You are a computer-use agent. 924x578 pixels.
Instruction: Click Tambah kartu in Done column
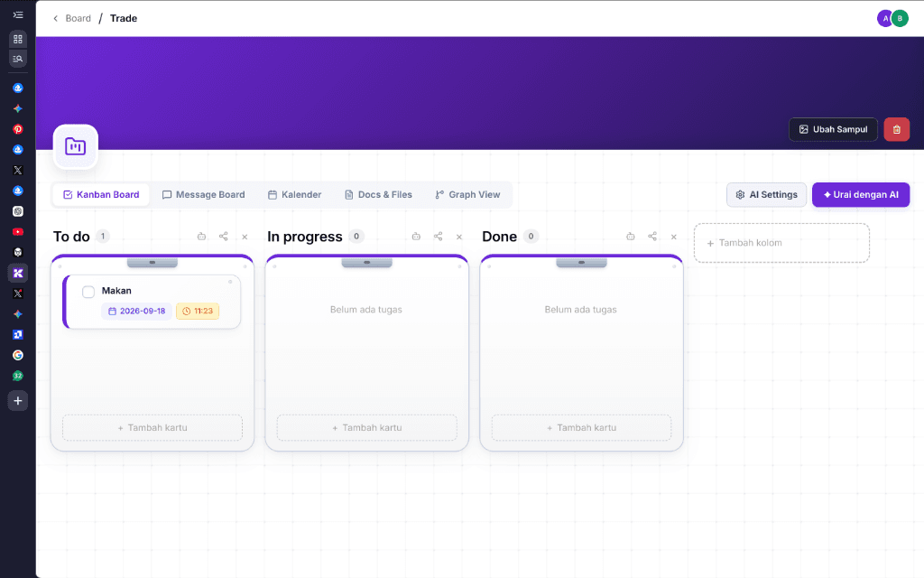pos(582,427)
